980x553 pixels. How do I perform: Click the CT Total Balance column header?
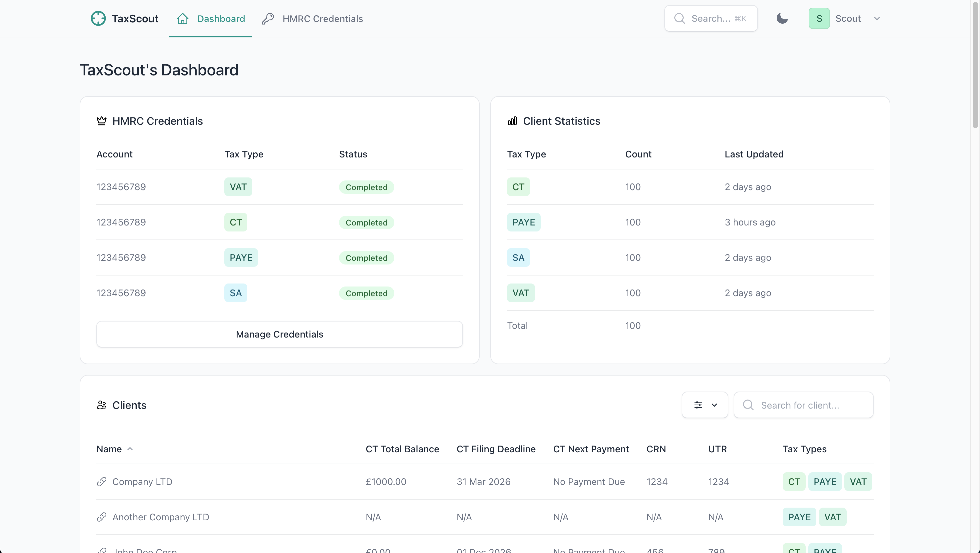click(402, 449)
